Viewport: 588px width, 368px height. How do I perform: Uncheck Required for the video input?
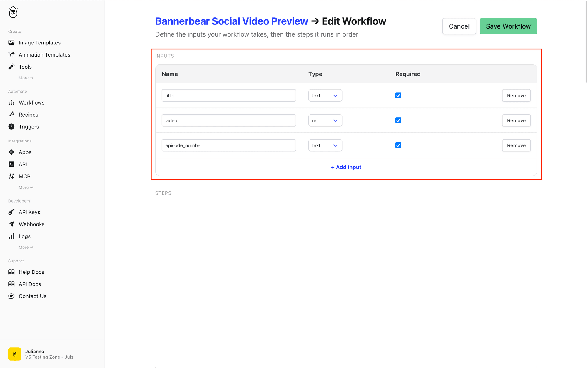[398, 120]
